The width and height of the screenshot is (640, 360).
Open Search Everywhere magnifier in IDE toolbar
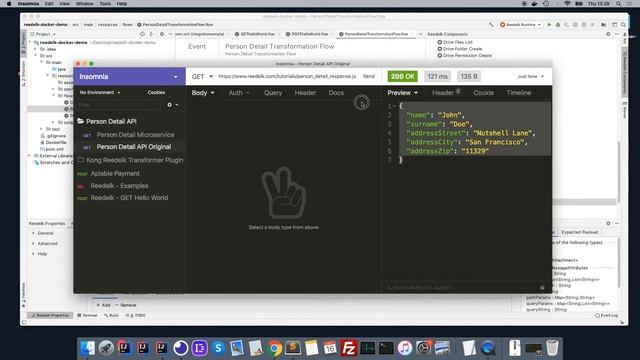623,25
